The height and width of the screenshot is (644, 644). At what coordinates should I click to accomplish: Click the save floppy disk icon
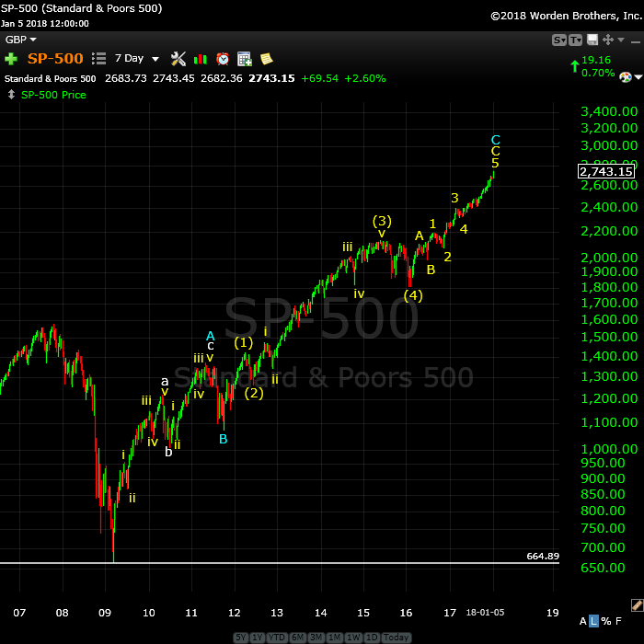click(x=592, y=40)
